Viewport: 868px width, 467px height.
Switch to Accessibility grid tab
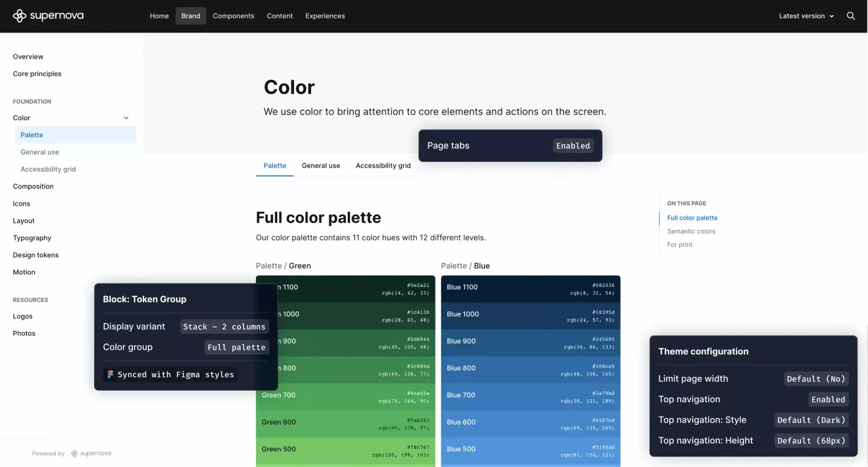[x=383, y=166]
